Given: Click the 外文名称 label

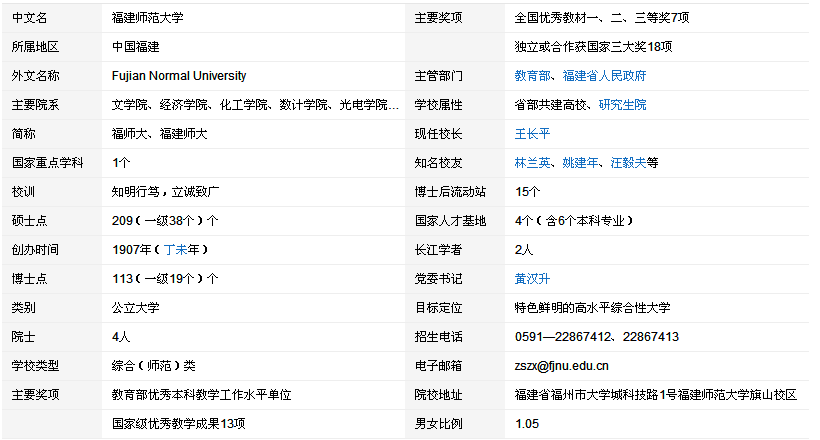Looking at the screenshot, I should (36, 76).
